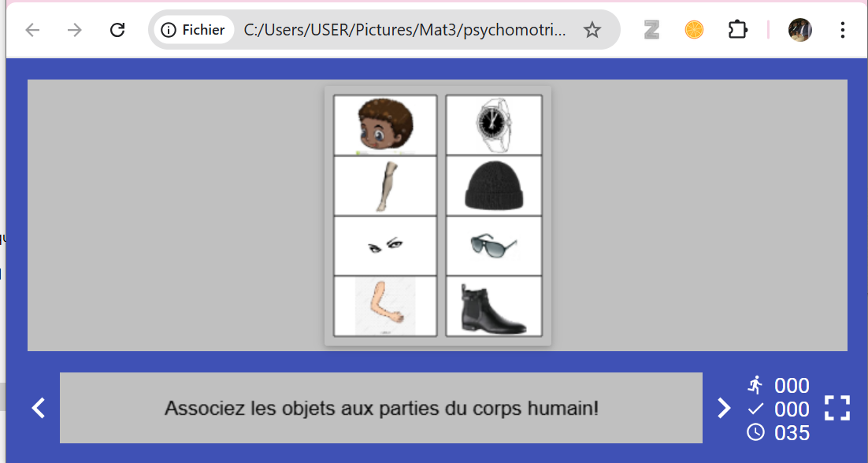Screen dimensions: 868x463
Task: Select the leg picture card
Action: pyautogui.click(x=385, y=186)
